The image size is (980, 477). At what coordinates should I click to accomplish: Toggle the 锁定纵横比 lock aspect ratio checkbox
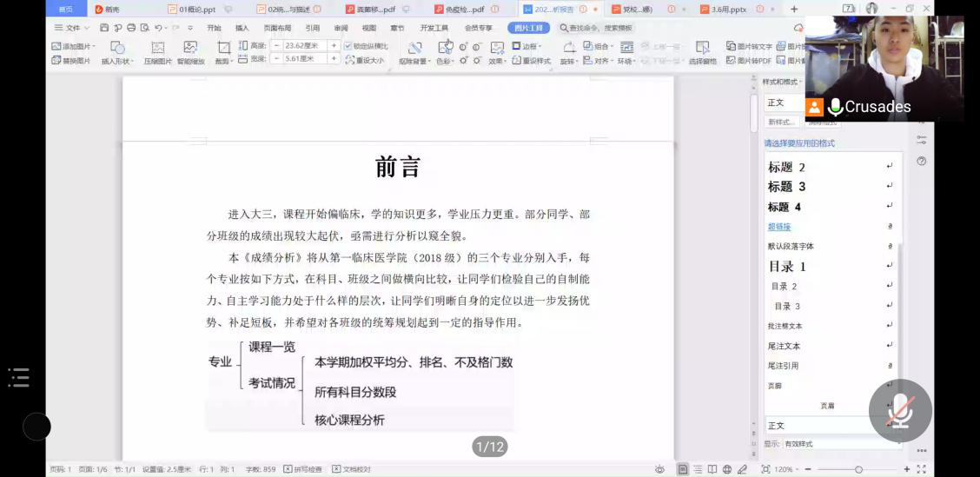point(348,46)
